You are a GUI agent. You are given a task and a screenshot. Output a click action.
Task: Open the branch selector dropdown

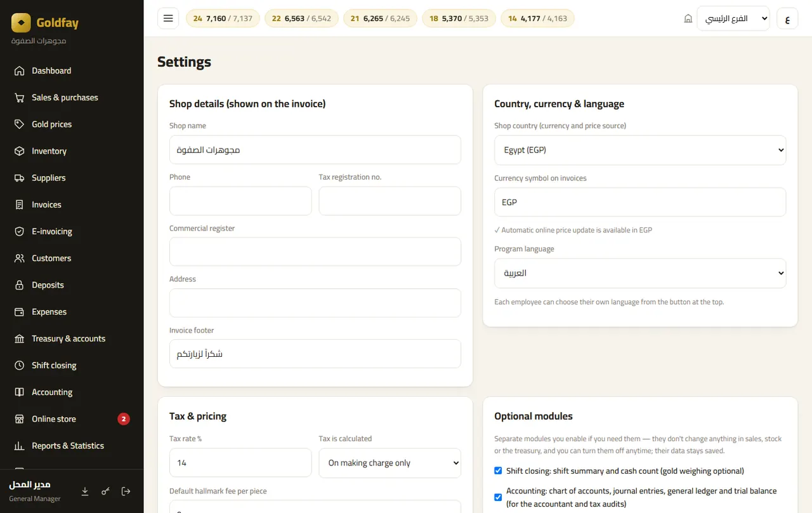(x=733, y=18)
